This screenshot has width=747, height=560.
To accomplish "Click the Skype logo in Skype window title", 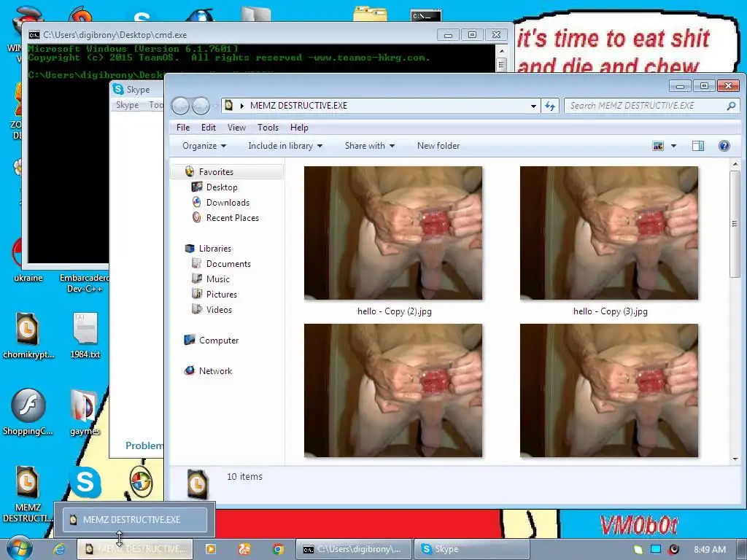I will (119, 89).
